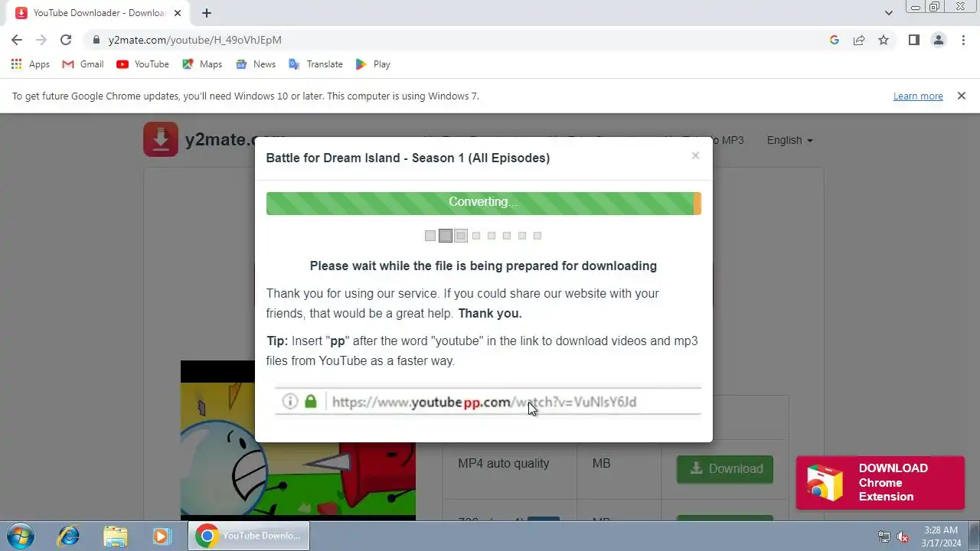Open the Chrome three-dot menu
This screenshot has height=551, width=980.
point(963,40)
